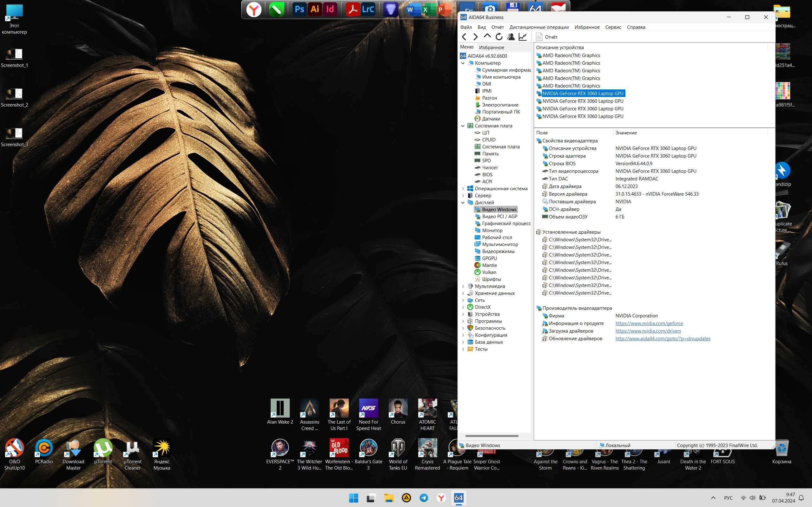
Task: Expand the Сеть tree node
Action: coord(462,300)
